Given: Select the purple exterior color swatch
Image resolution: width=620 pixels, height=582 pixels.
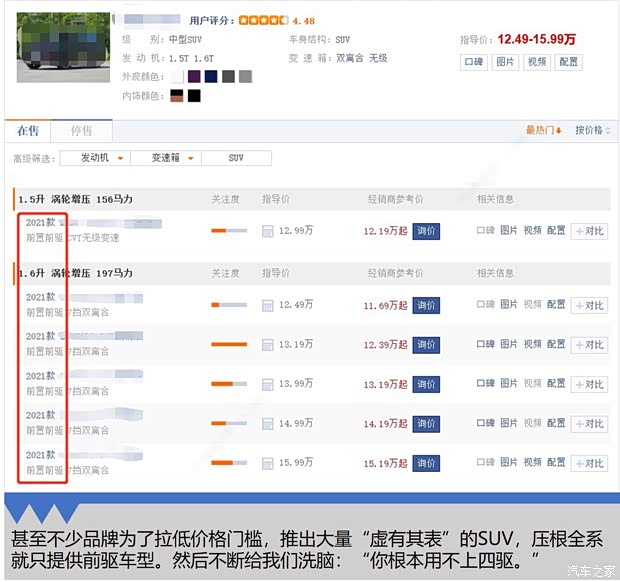Looking at the screenshot, I should click(x=194, y=77).
